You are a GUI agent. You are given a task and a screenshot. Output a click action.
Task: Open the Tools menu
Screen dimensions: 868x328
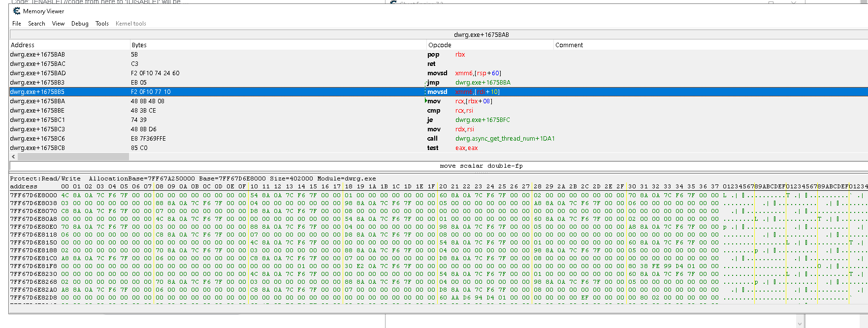[x=102, y=24]
